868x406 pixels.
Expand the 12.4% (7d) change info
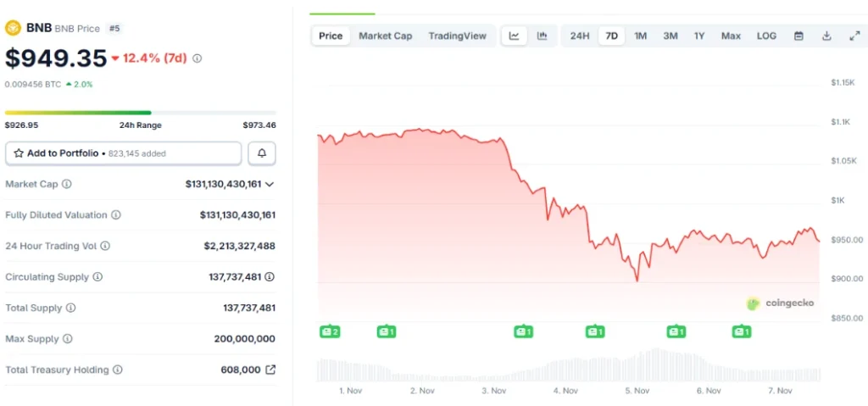[198, 58]
